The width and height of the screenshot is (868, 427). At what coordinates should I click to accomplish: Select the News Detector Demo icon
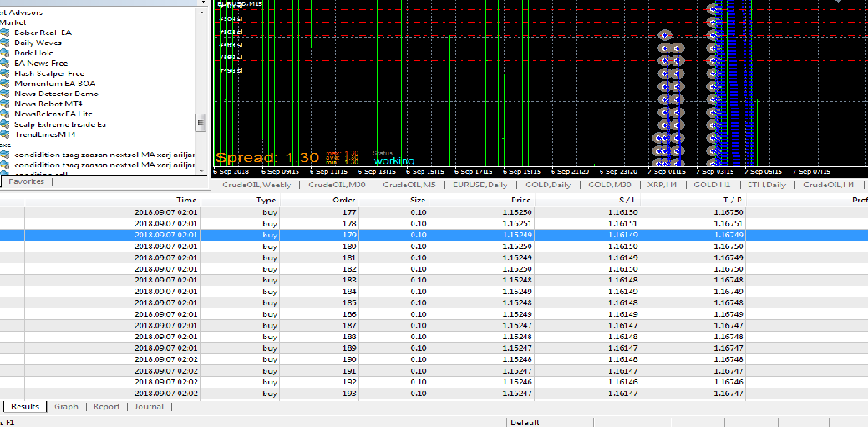click(x=5, y=94)
